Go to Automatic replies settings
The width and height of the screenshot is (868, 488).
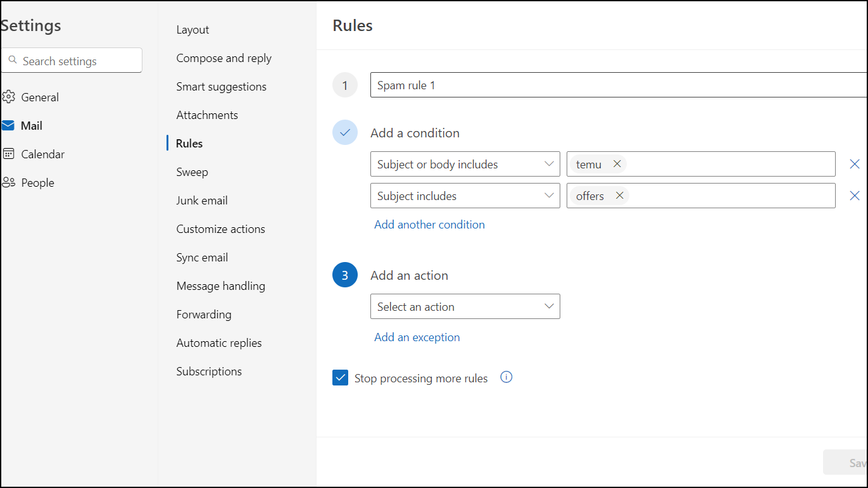click(219, 343)
